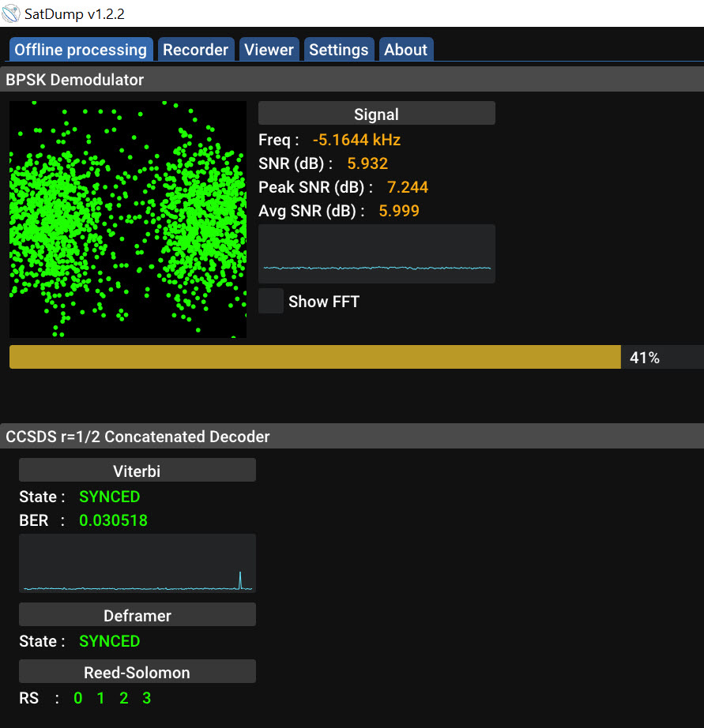Click the Signal header button
The width and height of the screenshot is (704, 728).
[376, 114]
